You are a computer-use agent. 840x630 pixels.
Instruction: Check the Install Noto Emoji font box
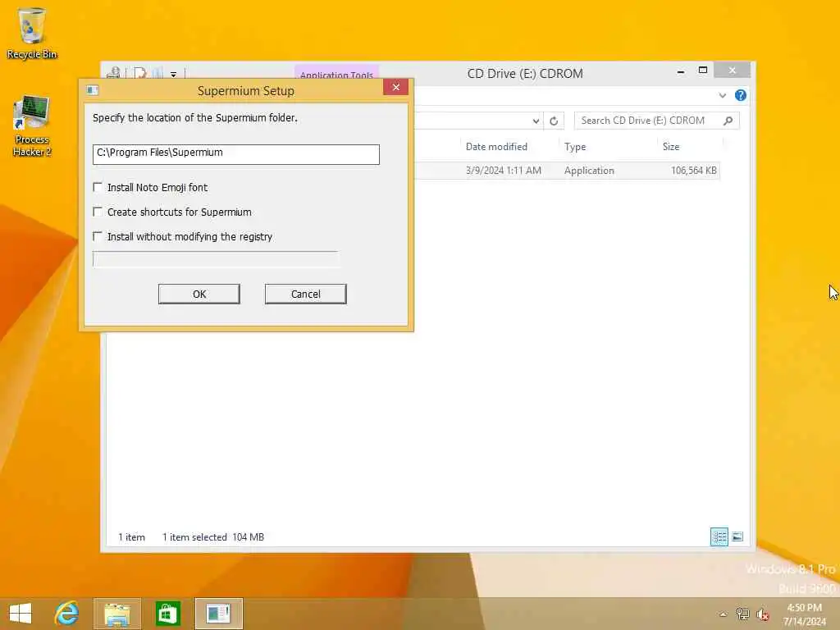point(98,187)
